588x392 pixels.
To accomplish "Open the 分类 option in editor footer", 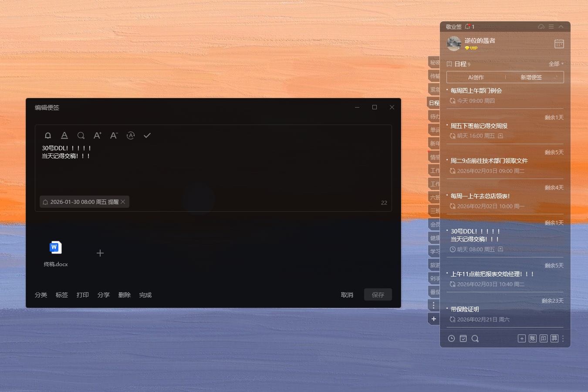I will pyautogui.click(x=41, y=295).
